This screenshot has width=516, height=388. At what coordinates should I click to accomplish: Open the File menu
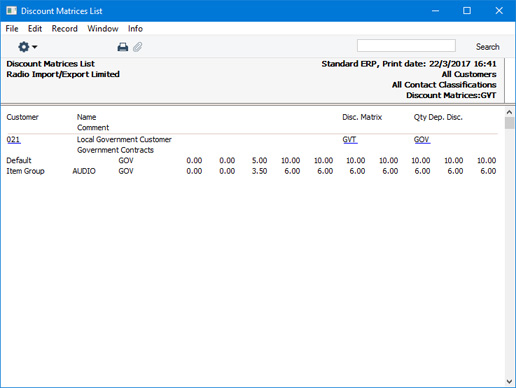click(12, 29)
